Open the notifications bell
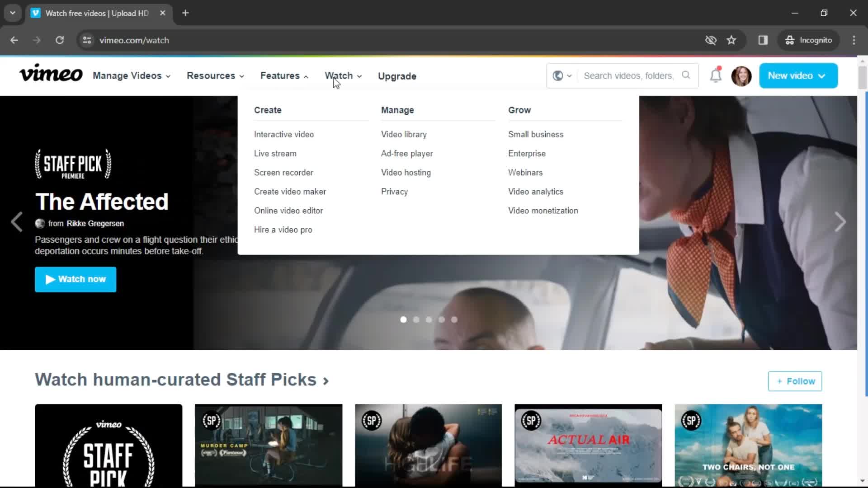Viewport: 868px width, 488px height. [716, 75]
